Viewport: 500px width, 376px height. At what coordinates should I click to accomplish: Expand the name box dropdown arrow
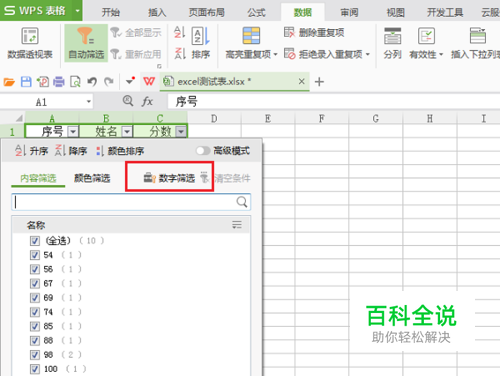(x=89, y=101)
